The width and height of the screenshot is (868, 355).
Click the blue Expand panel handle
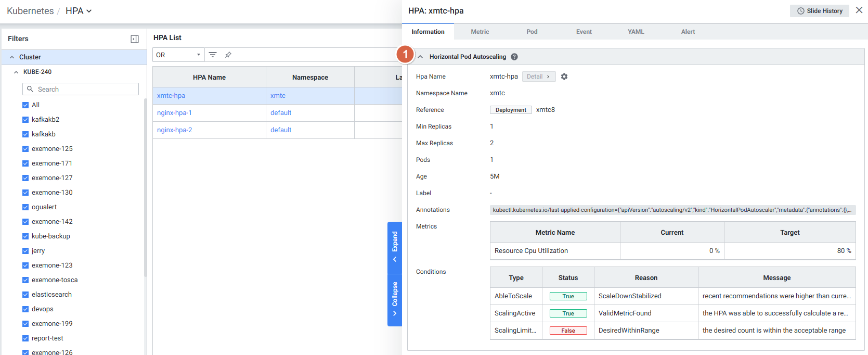395,247
